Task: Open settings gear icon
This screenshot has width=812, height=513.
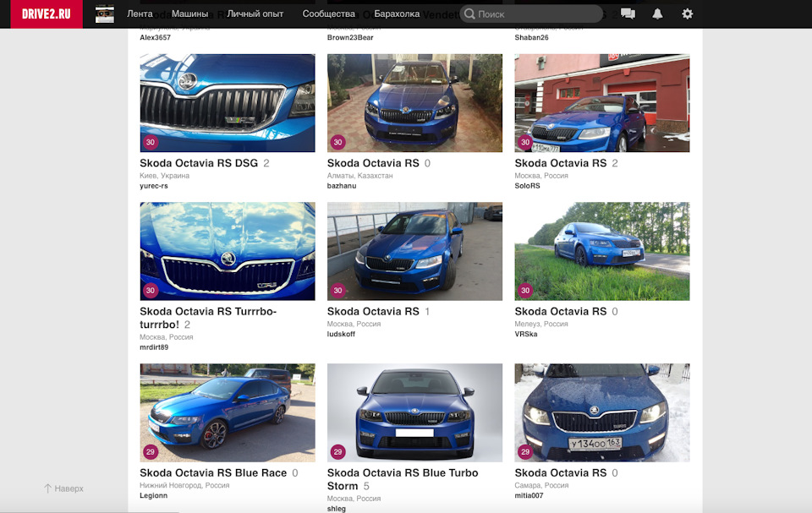Action: [687, 14]
